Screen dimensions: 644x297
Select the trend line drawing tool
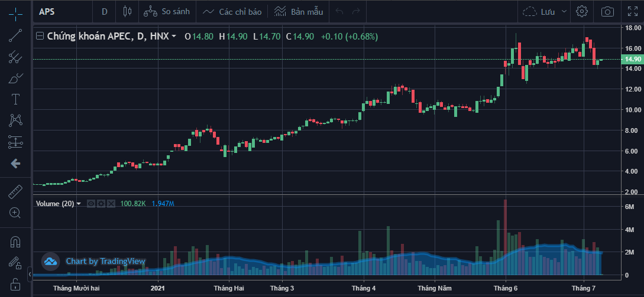tap(15, 35)
